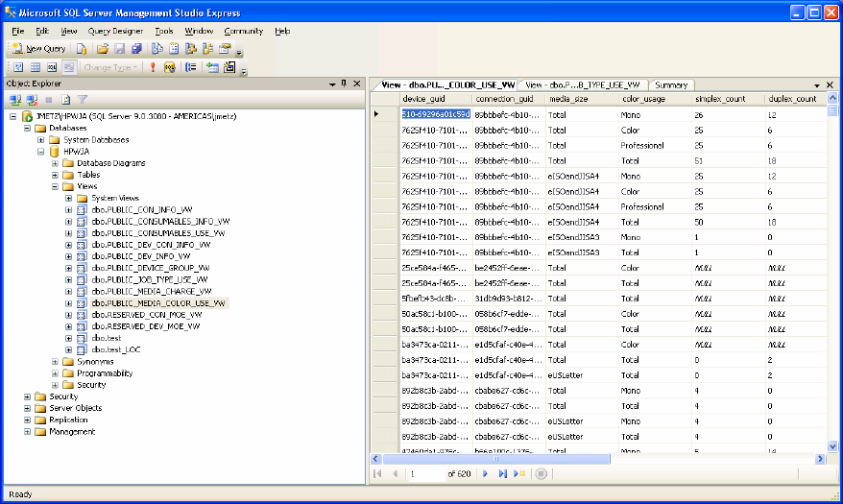Viewport: 843px width, 504px height.
Task: Switch to the Summary tab
Action: 670,85
